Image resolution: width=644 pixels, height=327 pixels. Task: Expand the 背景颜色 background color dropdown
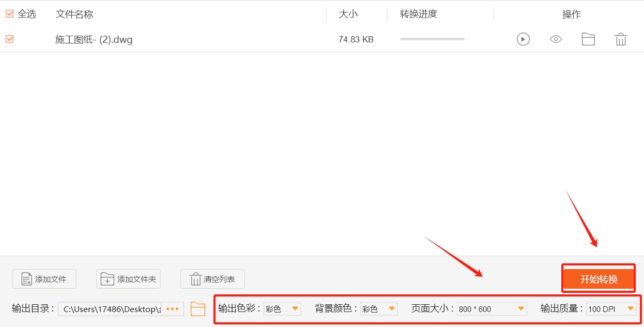pyautogui.click(x=379, y=308)
